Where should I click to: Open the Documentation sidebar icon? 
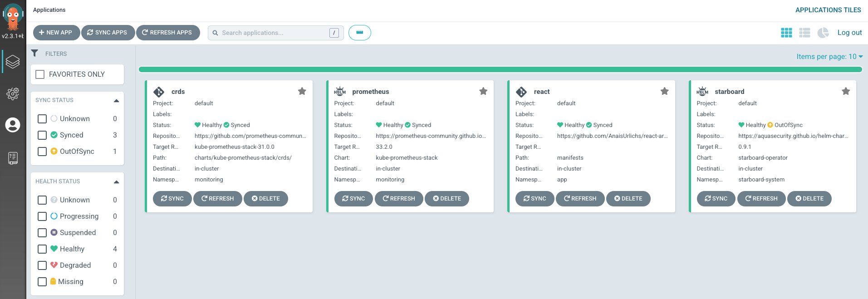(13, 158)
